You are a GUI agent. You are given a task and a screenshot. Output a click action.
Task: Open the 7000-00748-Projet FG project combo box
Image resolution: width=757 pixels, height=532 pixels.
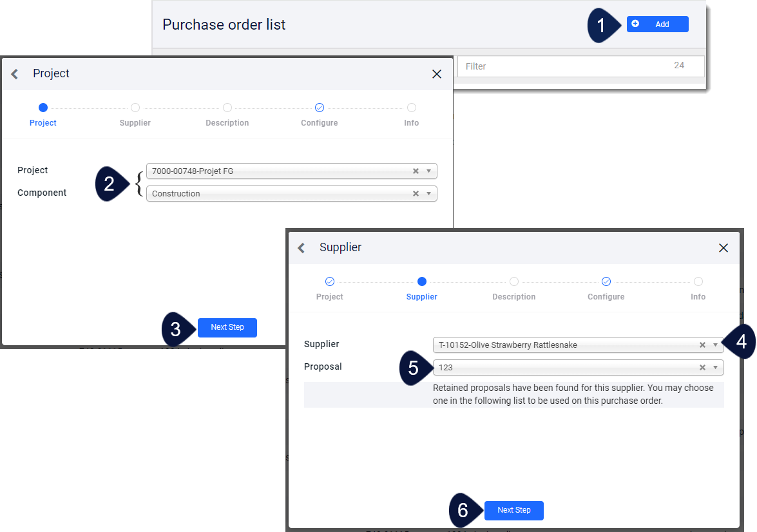point(292,171)
